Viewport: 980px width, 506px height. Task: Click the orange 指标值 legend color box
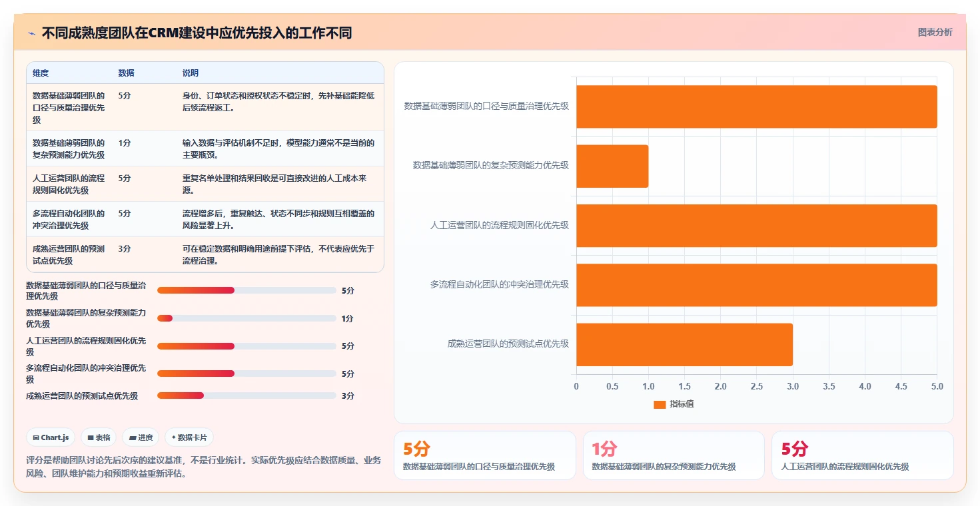click(x=660, y=405)
